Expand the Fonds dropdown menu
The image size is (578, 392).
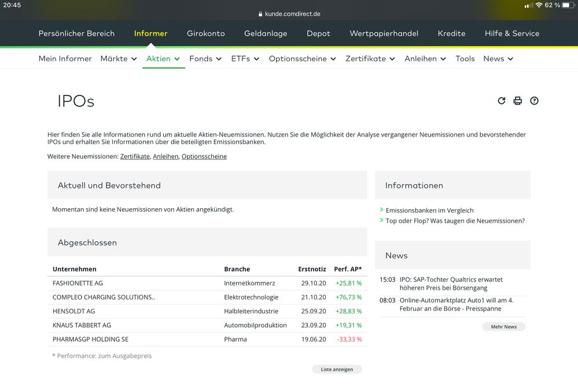205,58
